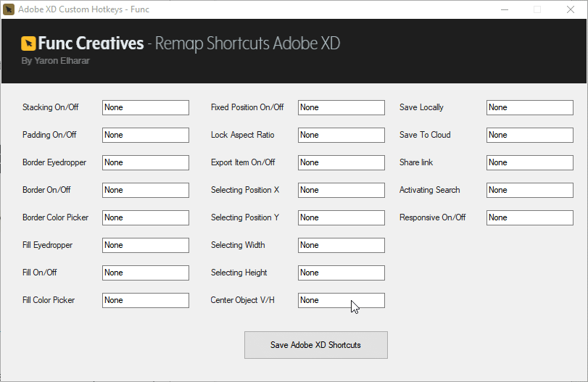
Task: Click the 'Export Item On/Off' label
Action: point(243,162)
